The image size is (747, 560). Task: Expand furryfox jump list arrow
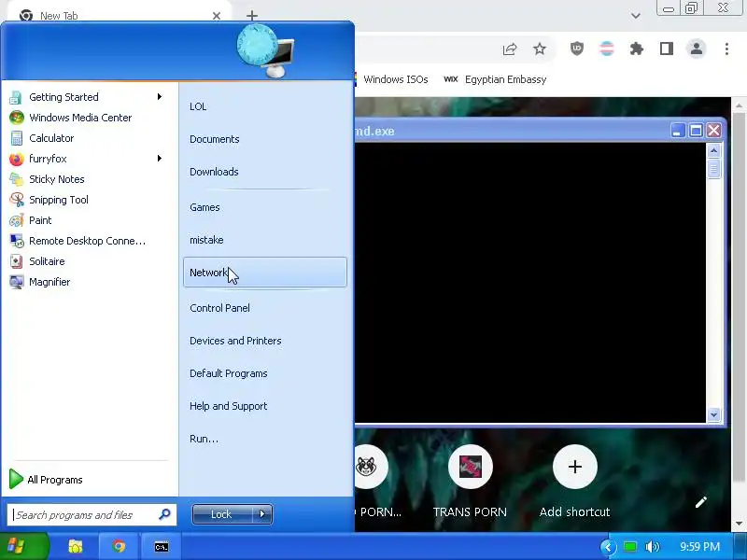[160, 158]
